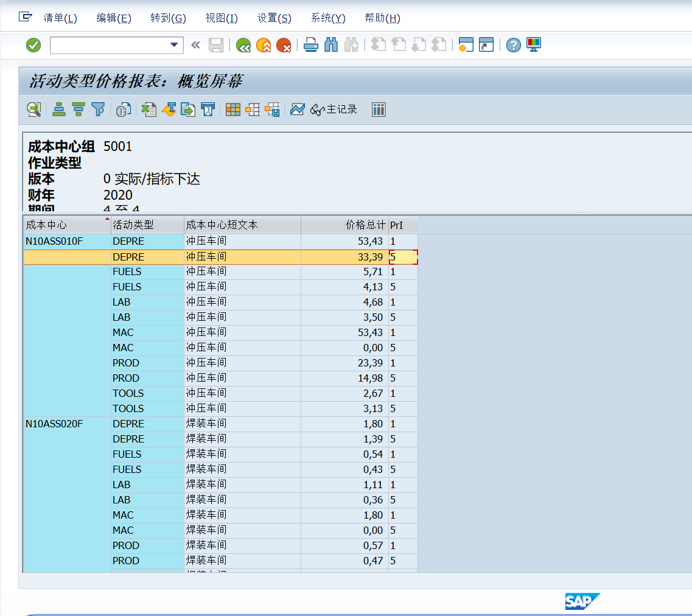Viewport: 692px width, 616px height.
Task: Open the 设置(S) menu
Action: (274, 18)
